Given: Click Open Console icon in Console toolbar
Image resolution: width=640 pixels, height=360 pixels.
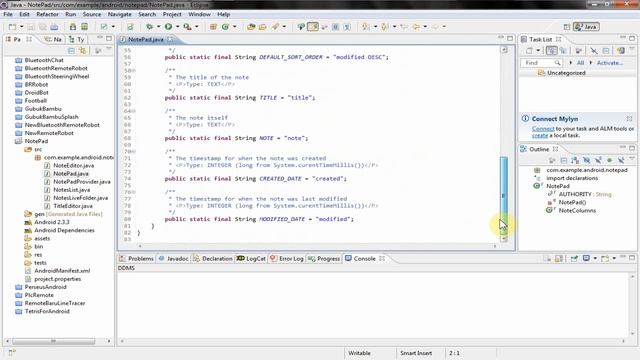Looking at the screenshot, I should [x=605, y=258].
